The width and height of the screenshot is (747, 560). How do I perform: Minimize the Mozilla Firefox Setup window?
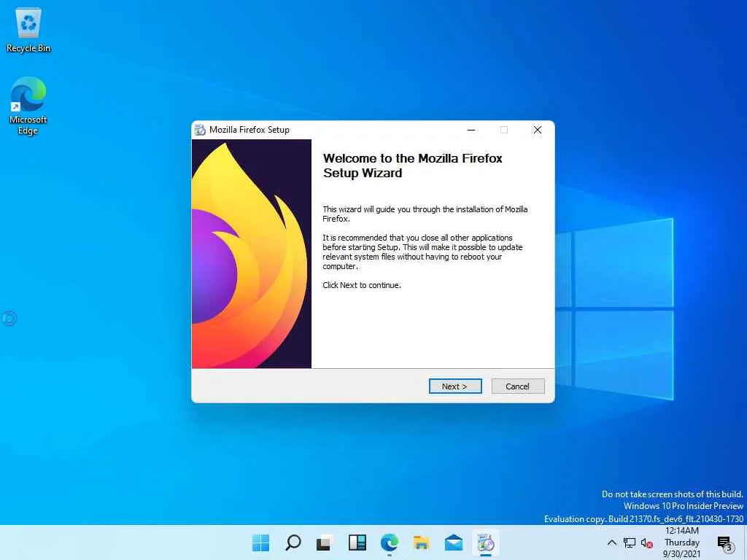(471, 130)
